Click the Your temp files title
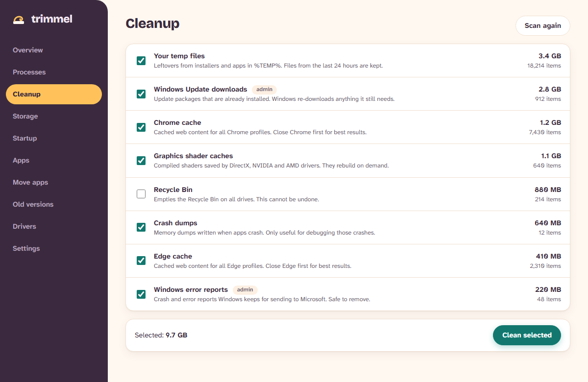Image resolution: width=588 pixels, height=382 pixels. [x=179, y=56]
